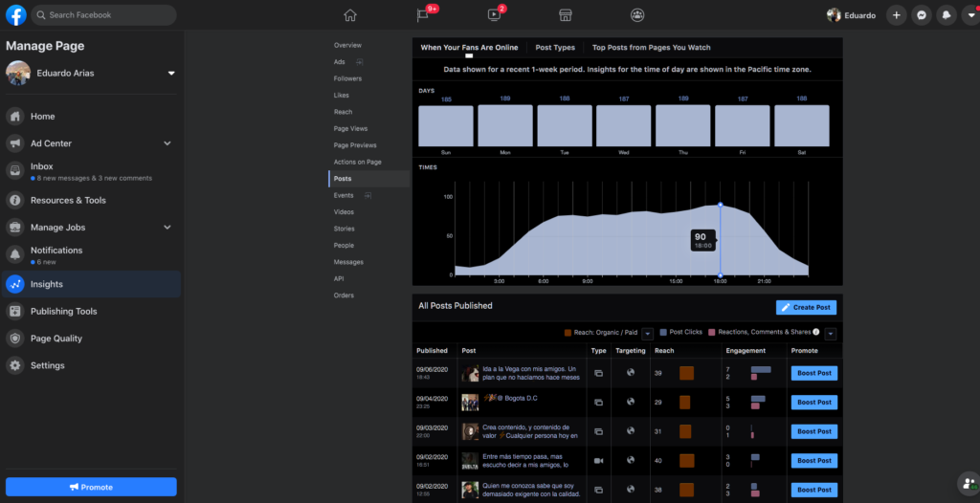Viewport: 980px width, 503px height.
Task: Select Messages in Insights list
Action: pos(348,262)
